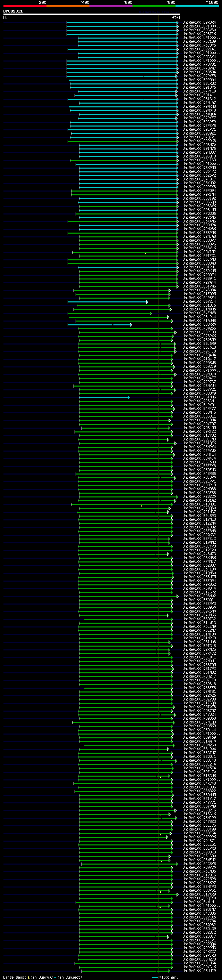Click the UniRef100_C6TMM6 hit label
The image size is (222, 980).
[x=199, y=397]
